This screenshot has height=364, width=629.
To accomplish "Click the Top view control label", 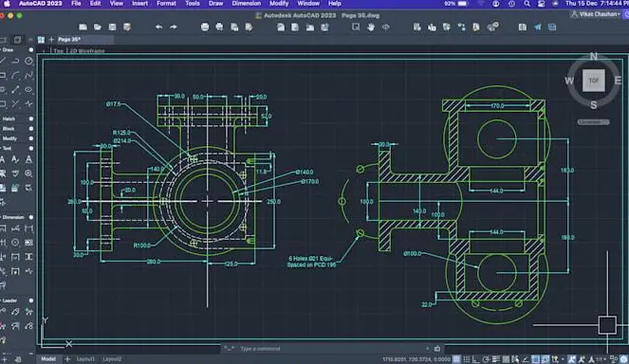I will click(59, 51).
